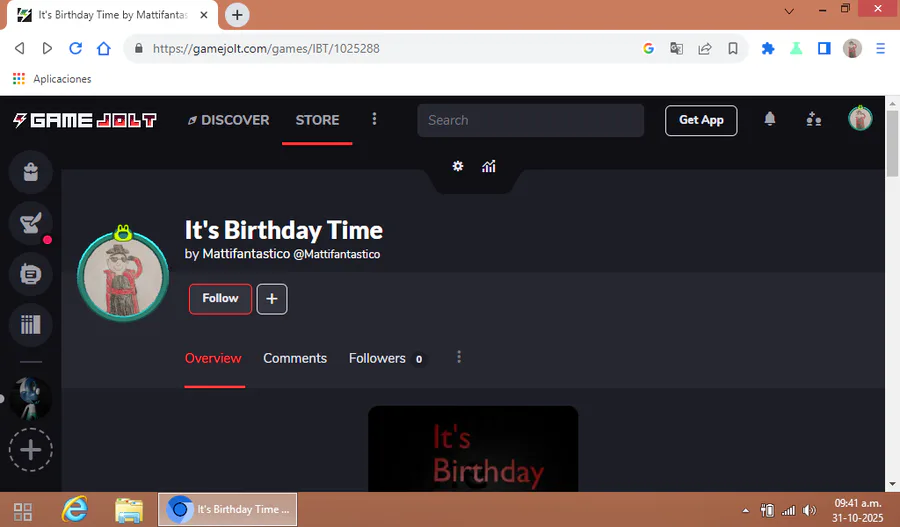Open the tab search chevron

(x=789, y=11)
